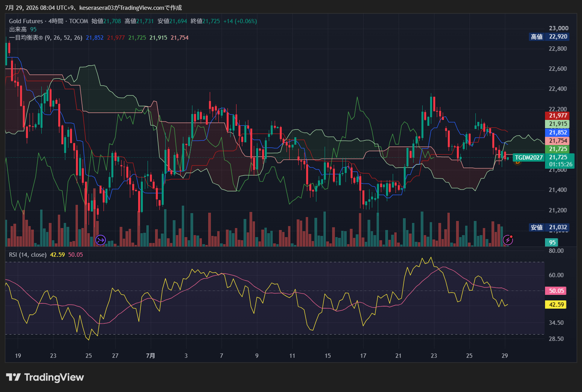
Task: Select the 一目均衡表® (9, 26, 52, 26) indicator title
Action: [x=45, y=38]
